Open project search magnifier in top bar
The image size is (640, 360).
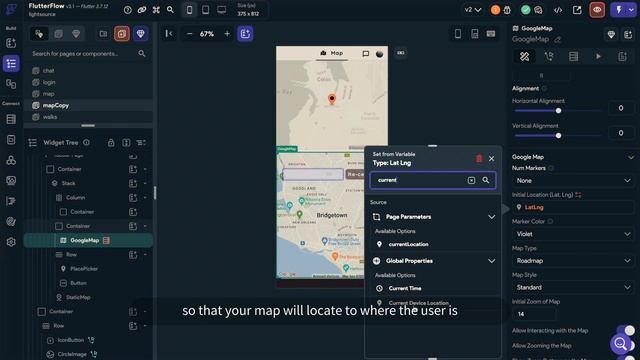click(170, 10)
